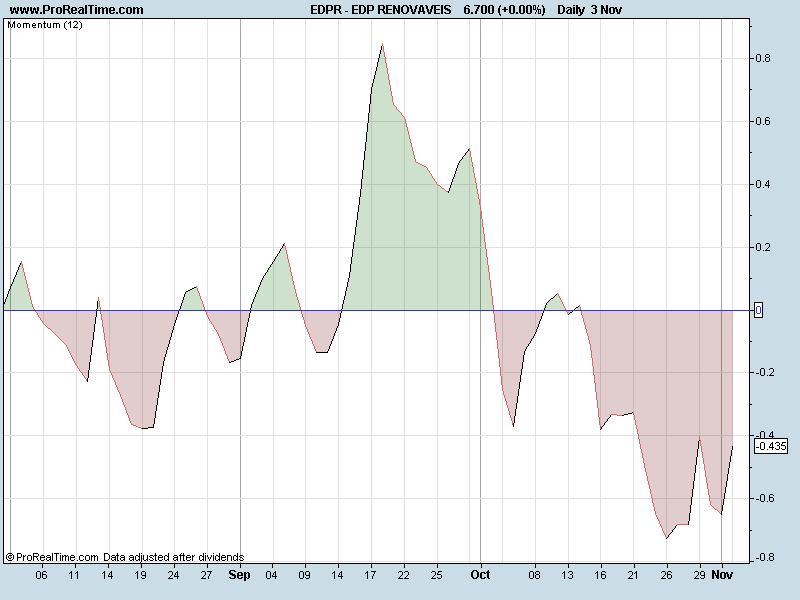Select the Momentum (12) indicator label
Screen dimensions: 800x600
(45, 24)
